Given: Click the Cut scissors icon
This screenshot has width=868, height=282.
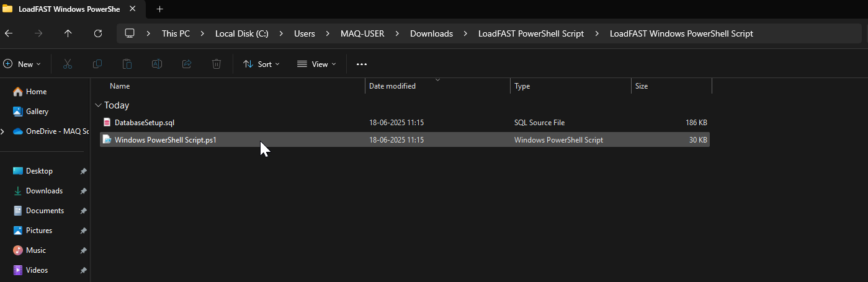Looking at the screenshot, I should tap(68, 64).
